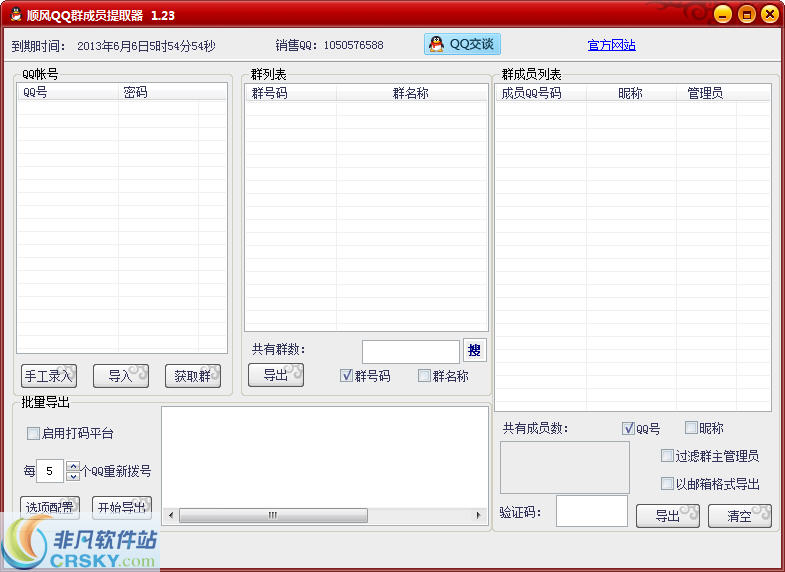Click the 清空 button
This screenshot has width=785, height=572.
click(x=739, y=516)
